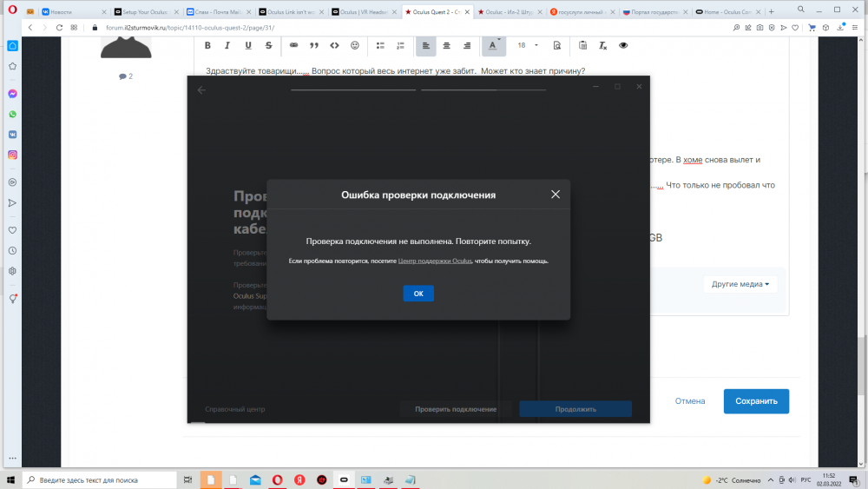This screenshot has width=868, height=489.
Task: Open the search tabs magnifier icon
Action: point(801,10)
